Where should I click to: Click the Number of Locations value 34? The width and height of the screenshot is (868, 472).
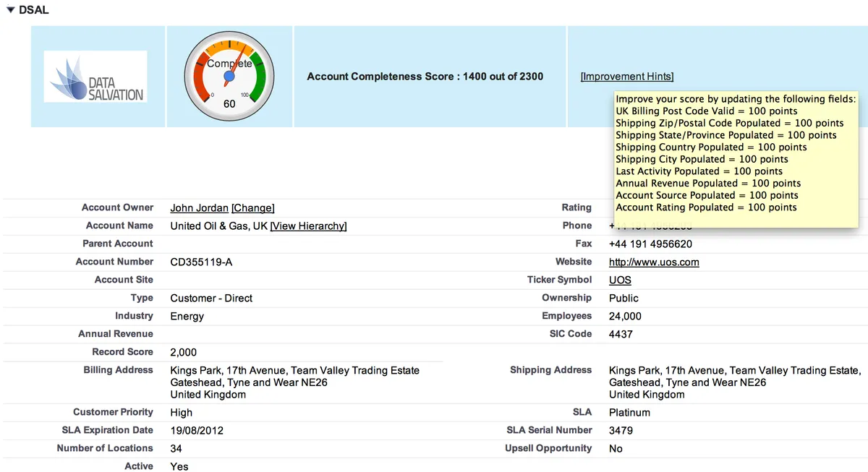click(176, 449)
